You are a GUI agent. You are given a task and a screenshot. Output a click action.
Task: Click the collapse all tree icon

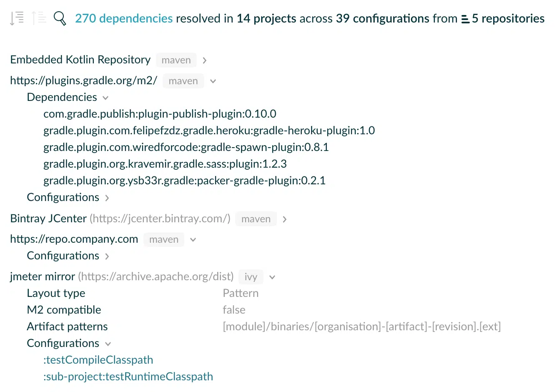(x=39, y=18)
